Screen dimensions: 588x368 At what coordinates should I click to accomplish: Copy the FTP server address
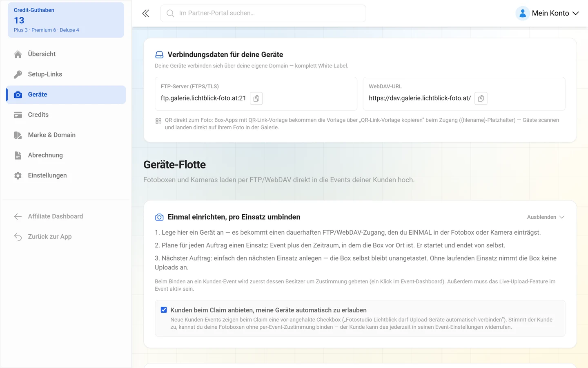pos(256,99)
